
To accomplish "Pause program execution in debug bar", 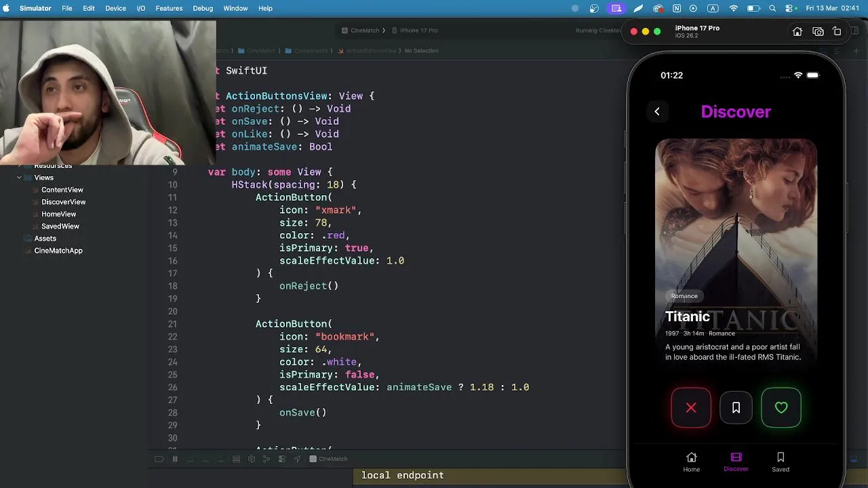I will [174, 459].
